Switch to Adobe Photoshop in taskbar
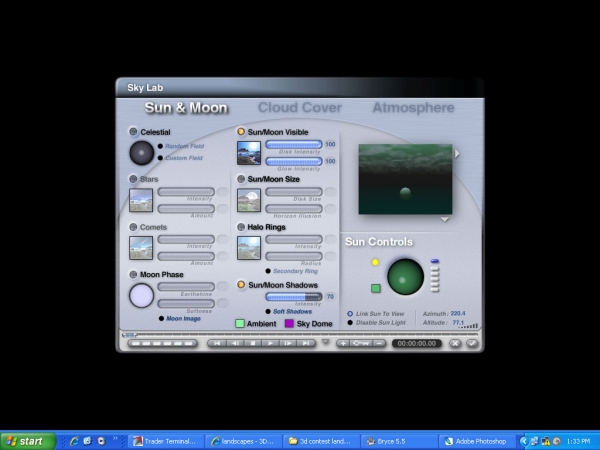This screenshot has width=600, height=450. click(x=477, y=442)
